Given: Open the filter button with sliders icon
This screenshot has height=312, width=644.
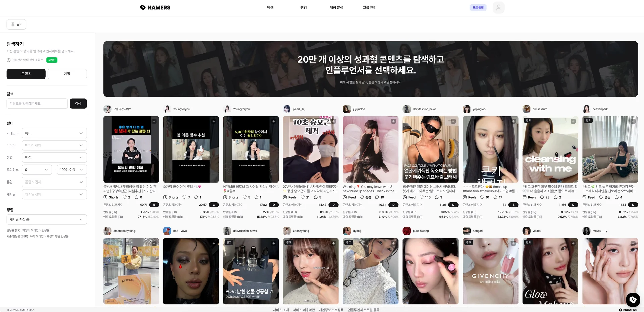Looking at the screenshot, I should point(16,24).
